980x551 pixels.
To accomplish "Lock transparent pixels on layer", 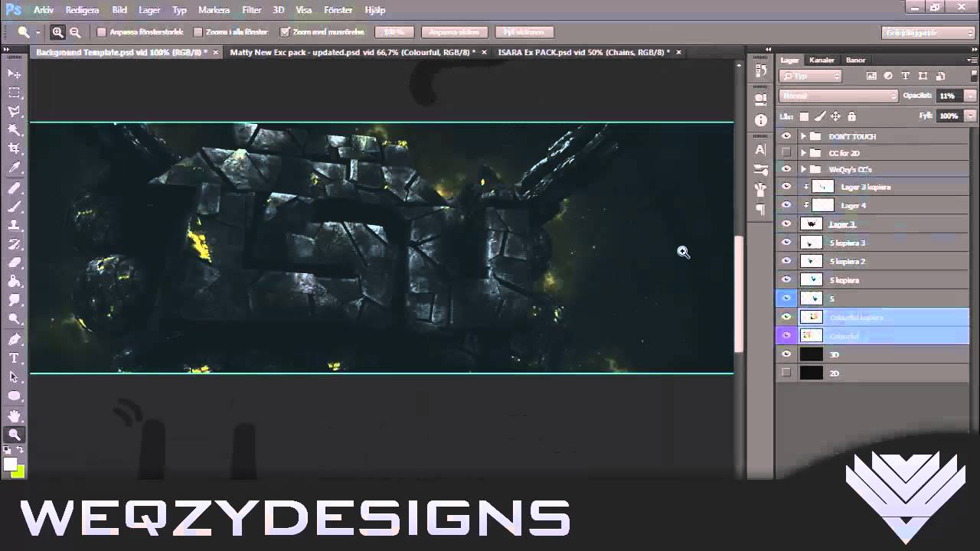I will coord(804,116).
